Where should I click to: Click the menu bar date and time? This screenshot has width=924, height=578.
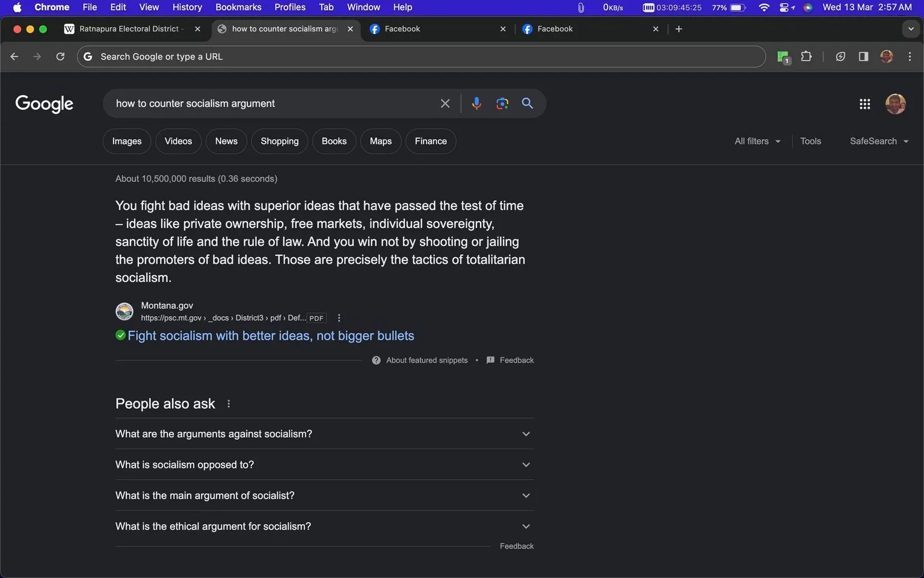(867, 7)
